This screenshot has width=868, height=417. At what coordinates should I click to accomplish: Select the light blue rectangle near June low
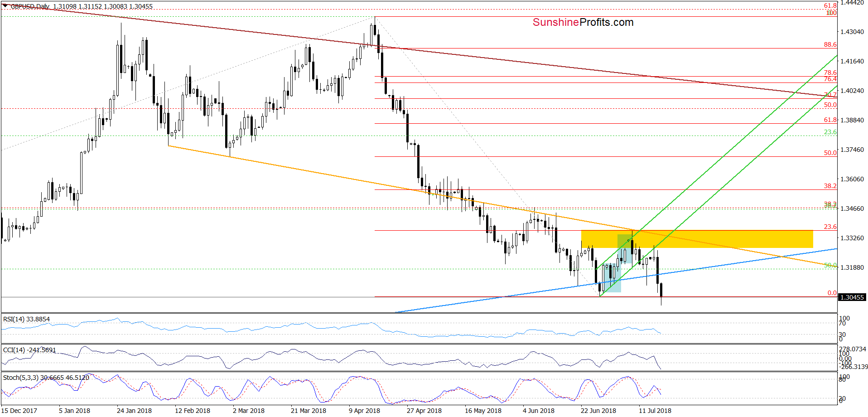click(x=611, y=277)
